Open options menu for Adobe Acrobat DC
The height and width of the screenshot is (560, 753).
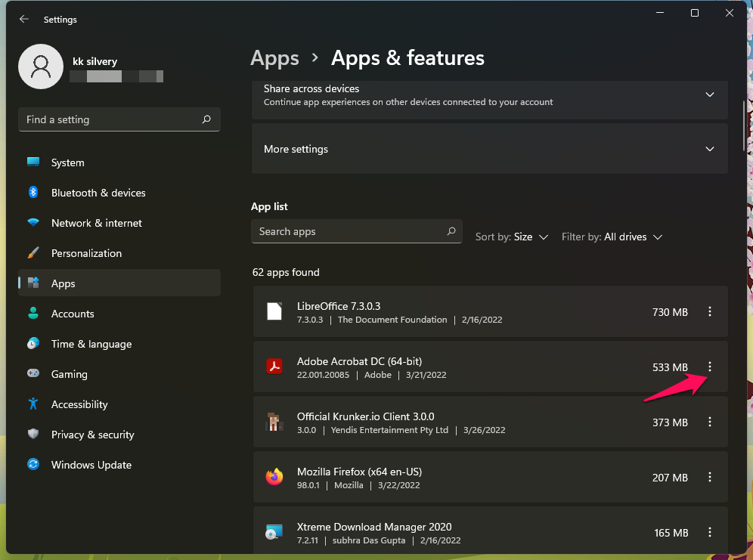tap(710, 367)
